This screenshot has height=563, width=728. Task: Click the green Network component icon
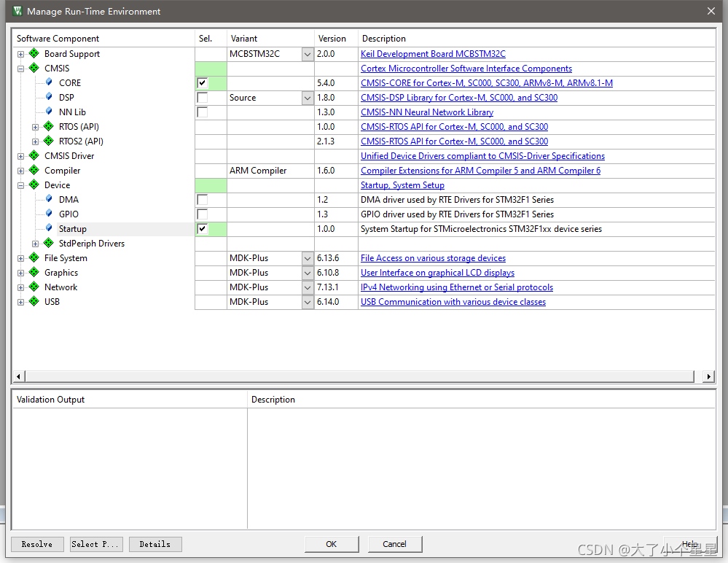click(34, 287)
